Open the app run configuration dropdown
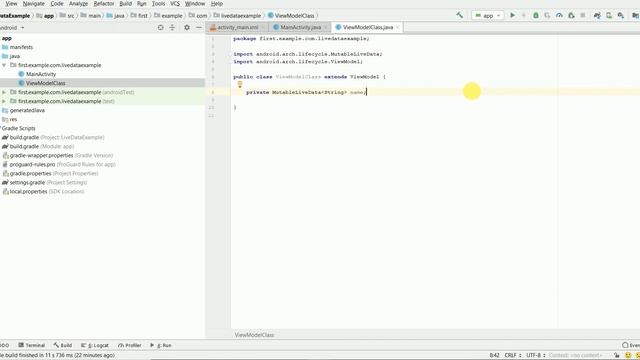 [x=488, y=16]
